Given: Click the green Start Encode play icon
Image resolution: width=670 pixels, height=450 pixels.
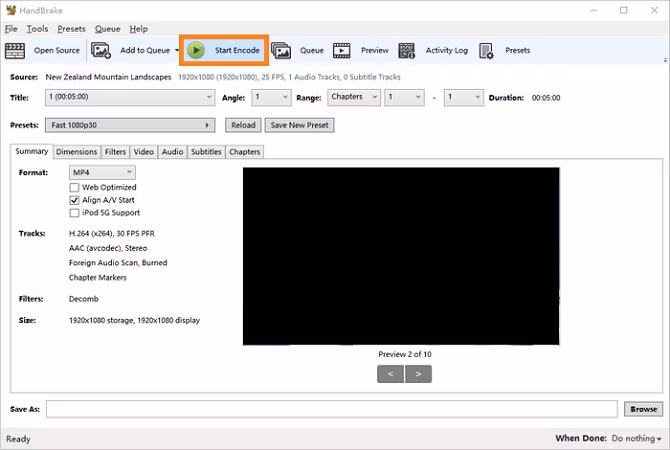Looking at the screenshot, I should click(196, 50).
